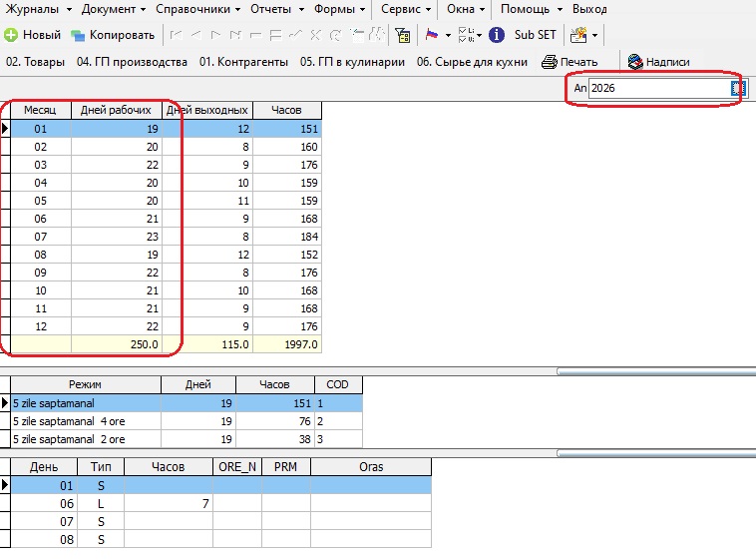Click the PRM column header
The width and height of the screenshot is (756, 560).
(x=286, y=467)
